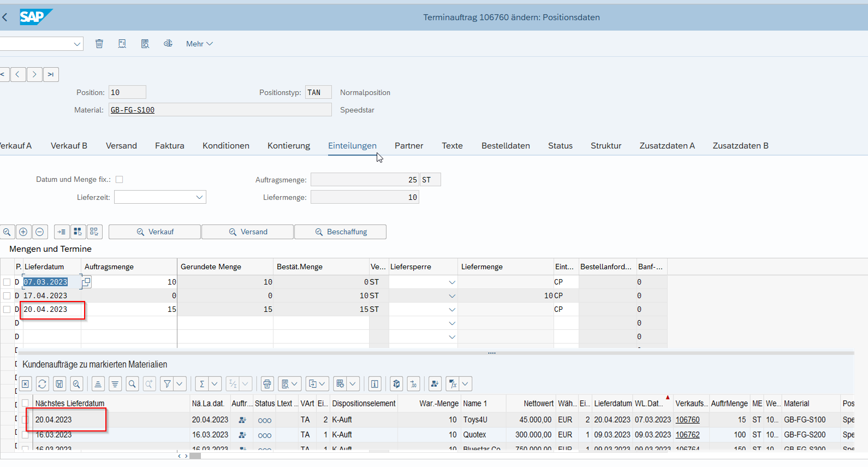The width and height of the screenshot is (868, 467).
Task: Click the sort ascending icon
Action: pos(98,384)
